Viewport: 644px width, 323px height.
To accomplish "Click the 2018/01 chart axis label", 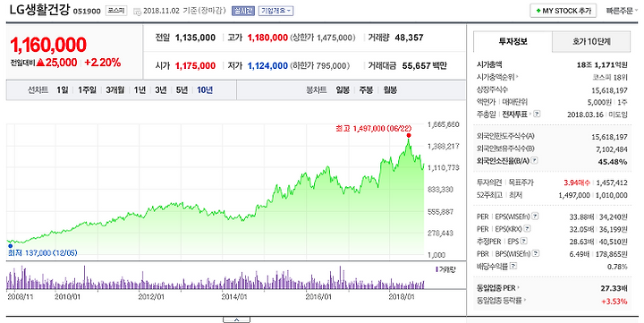I will [x=402, y=296].
